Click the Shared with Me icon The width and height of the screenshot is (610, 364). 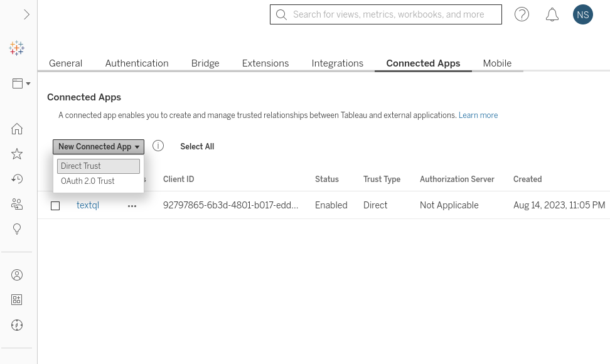[17, 204]
